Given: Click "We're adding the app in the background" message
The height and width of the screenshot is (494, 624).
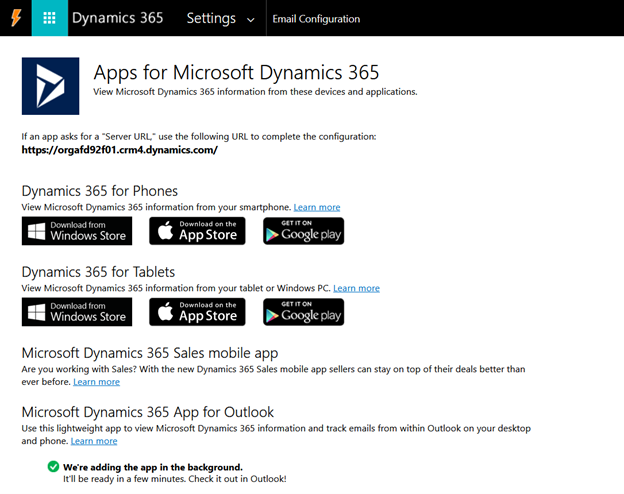Looking at the screenshot, I should pos(153,467).
